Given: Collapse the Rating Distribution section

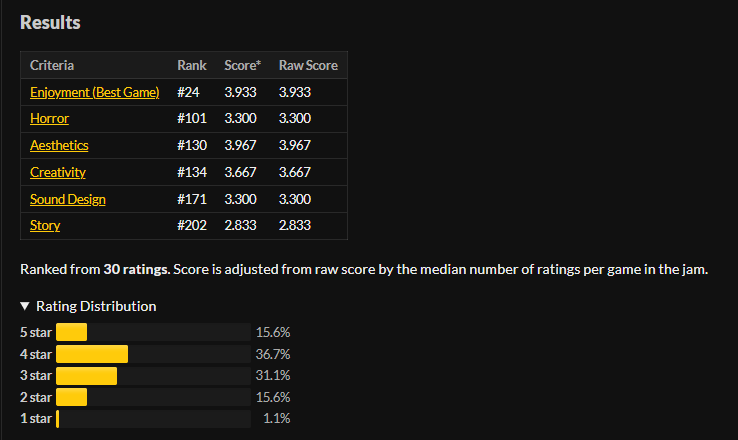Looking at the screenshot, I should [x=88, y=306].
